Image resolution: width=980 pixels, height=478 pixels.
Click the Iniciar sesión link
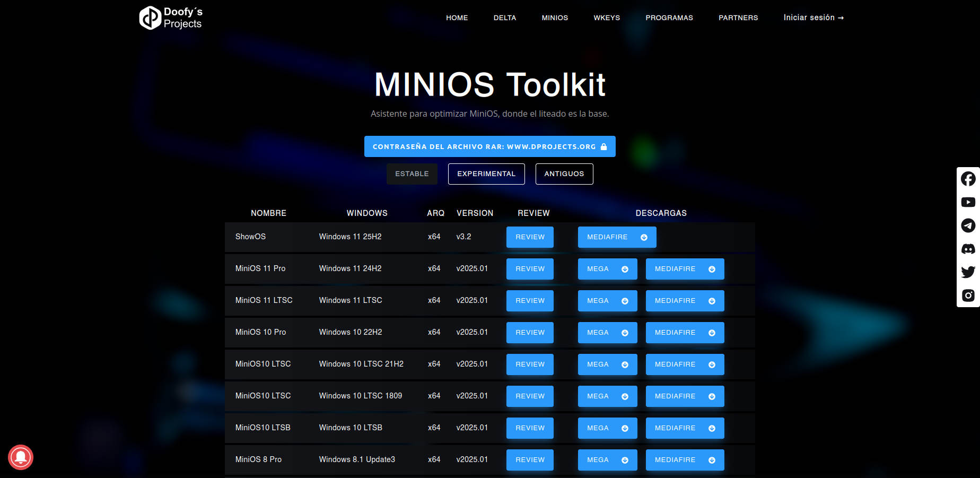(813, 18)
